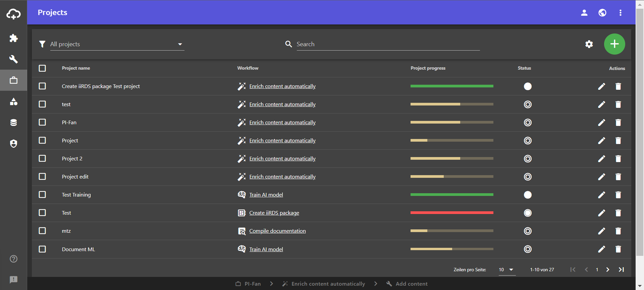Image resolution: width=644 pixels, height=290 pixels.
Task: Open the puzzle-piece extensions sidebar icon
Action: click(13, 38)
